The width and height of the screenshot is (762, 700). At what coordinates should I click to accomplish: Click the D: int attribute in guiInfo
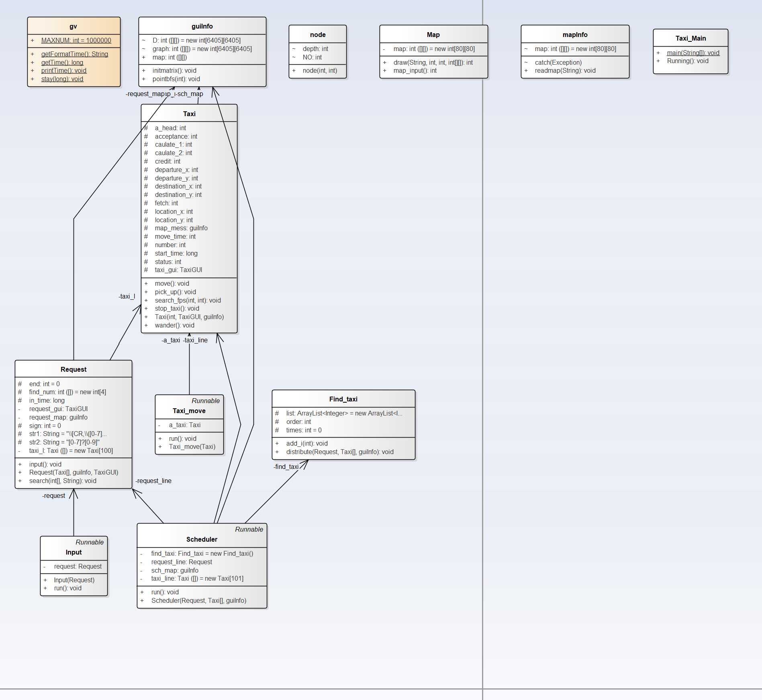[196, 40]
